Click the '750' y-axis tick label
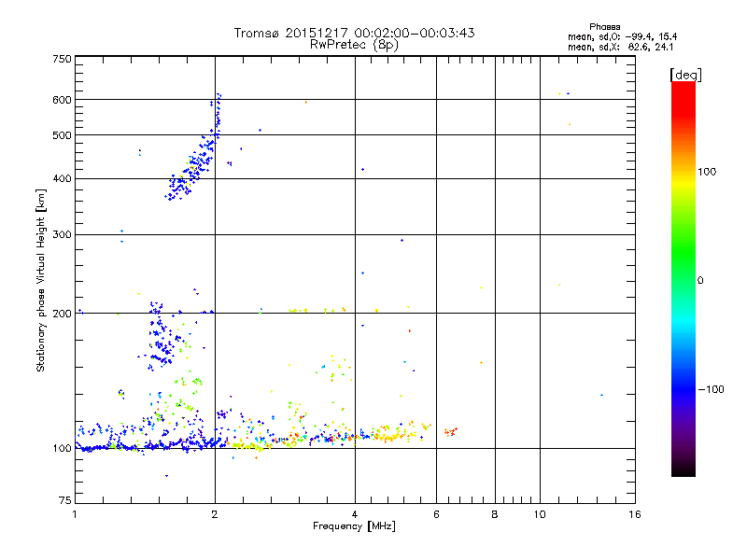The height and width of the screenshot is (560, 747). point(62,59)
